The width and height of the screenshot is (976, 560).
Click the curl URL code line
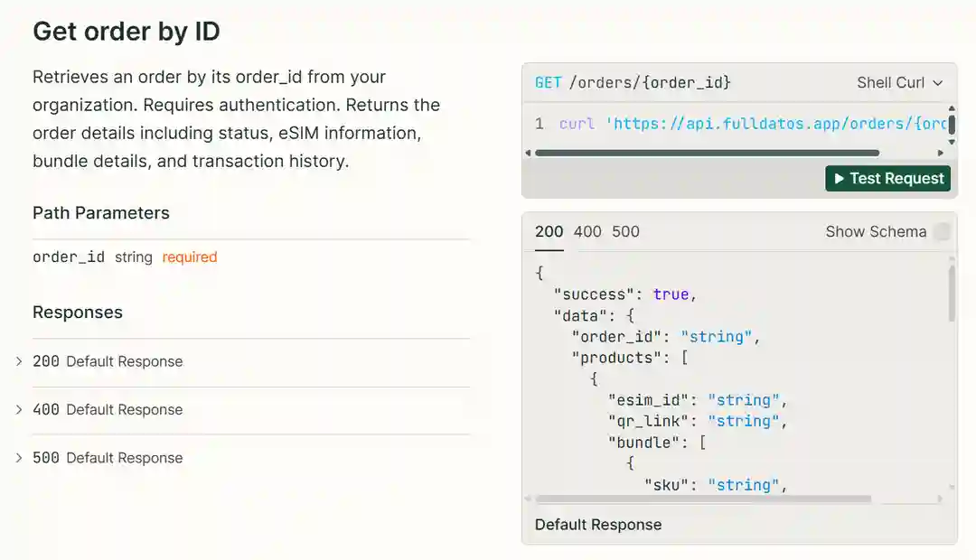(752, 124)
